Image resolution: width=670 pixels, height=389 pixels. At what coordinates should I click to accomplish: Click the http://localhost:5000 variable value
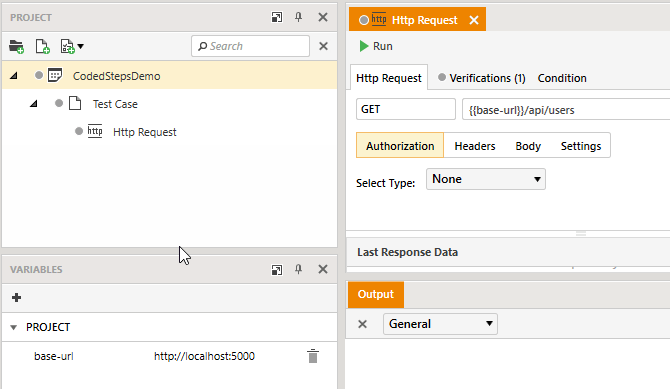click(x=204, y=356)
